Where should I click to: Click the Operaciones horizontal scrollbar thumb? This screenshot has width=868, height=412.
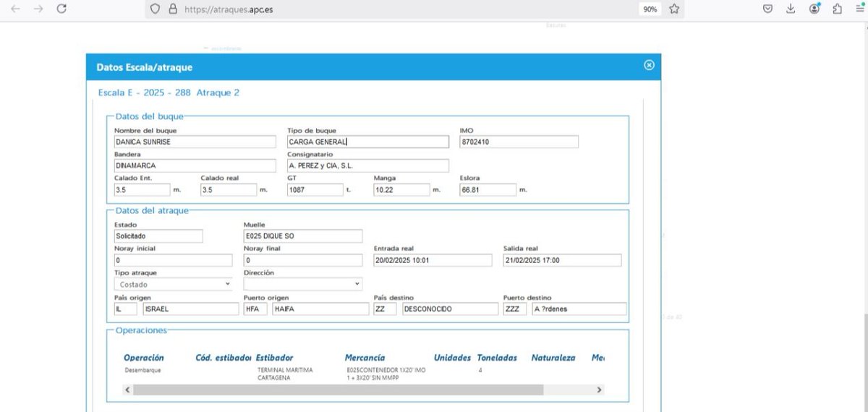[x=338, y=390]
